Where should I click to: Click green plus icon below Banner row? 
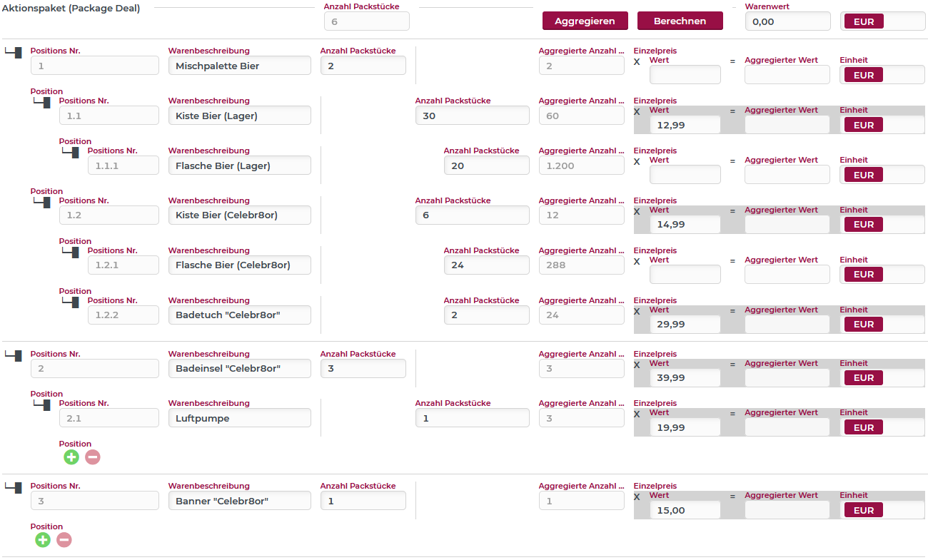tap(43, 540)
